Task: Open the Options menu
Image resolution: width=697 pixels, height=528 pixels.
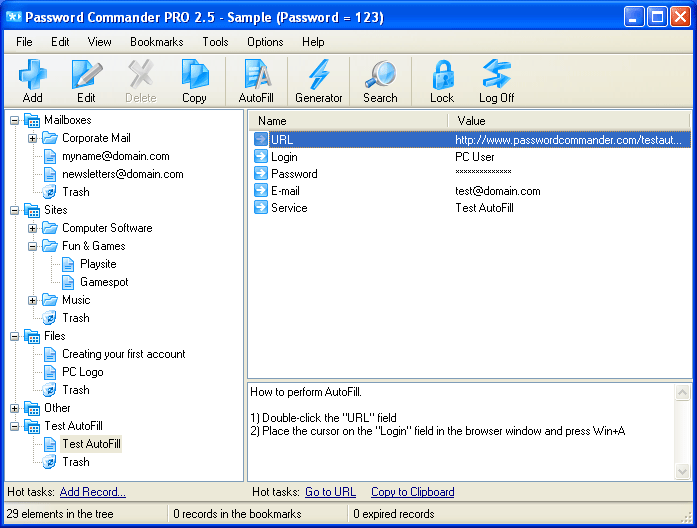Action: click(x=265, y=42)
